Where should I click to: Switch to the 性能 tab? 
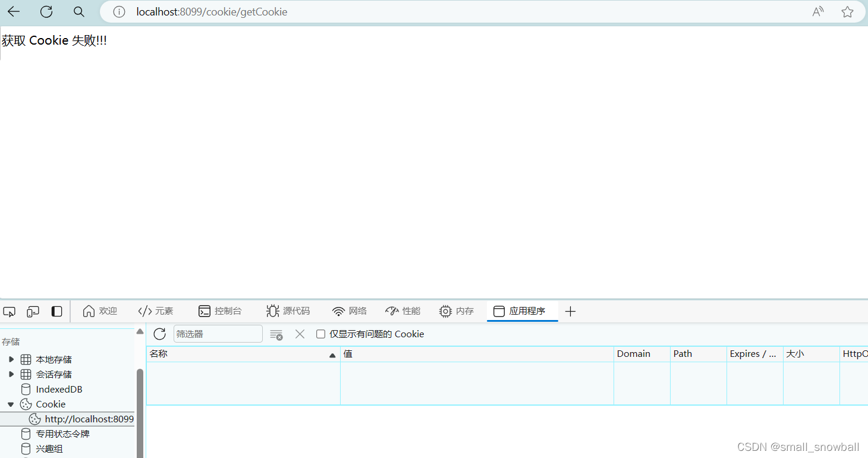pyautogui.click(x=403, y=311)
